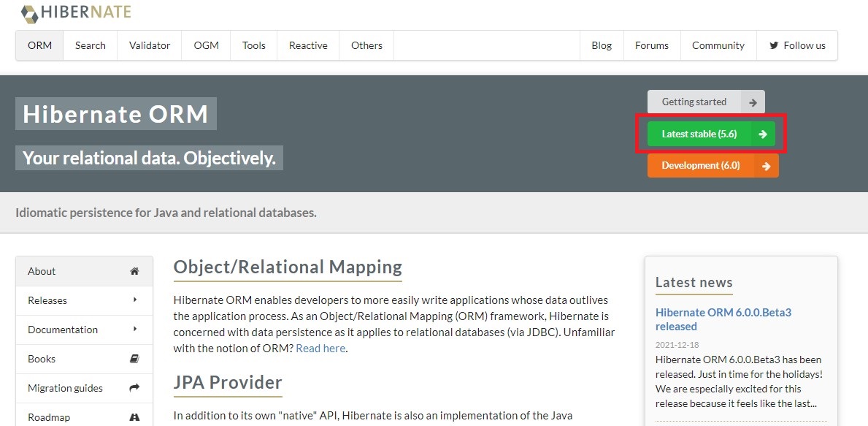The height and width of the screenshot is (426, 868).
Task: Expand the Documentation sidebar submenu
Action: point(84,330)
